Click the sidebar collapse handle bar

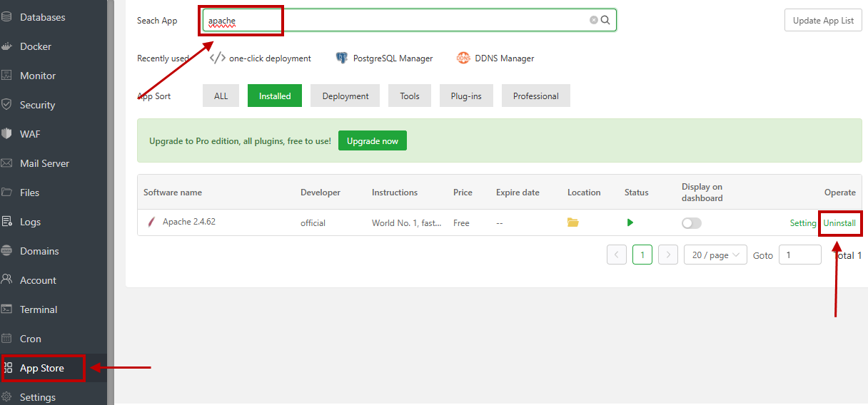coord(111,202)
